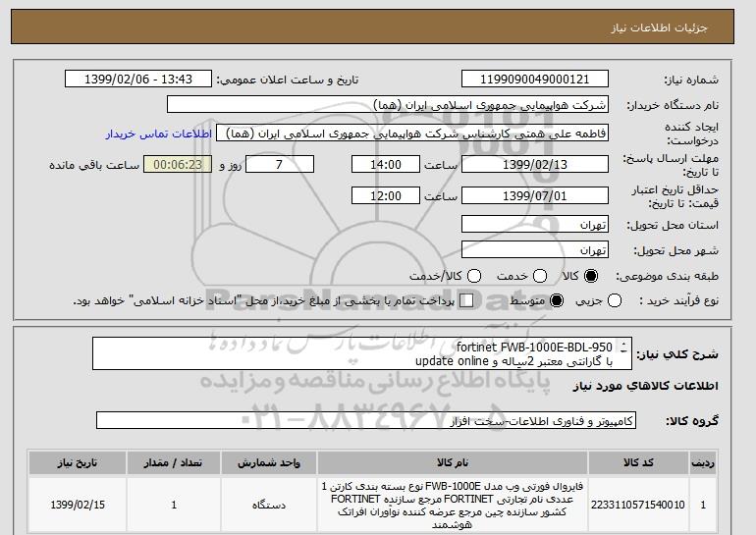The width and height of the screenshot is (756, 535).
Task: Click the buyer organization name field
Action: click(388, 105)
